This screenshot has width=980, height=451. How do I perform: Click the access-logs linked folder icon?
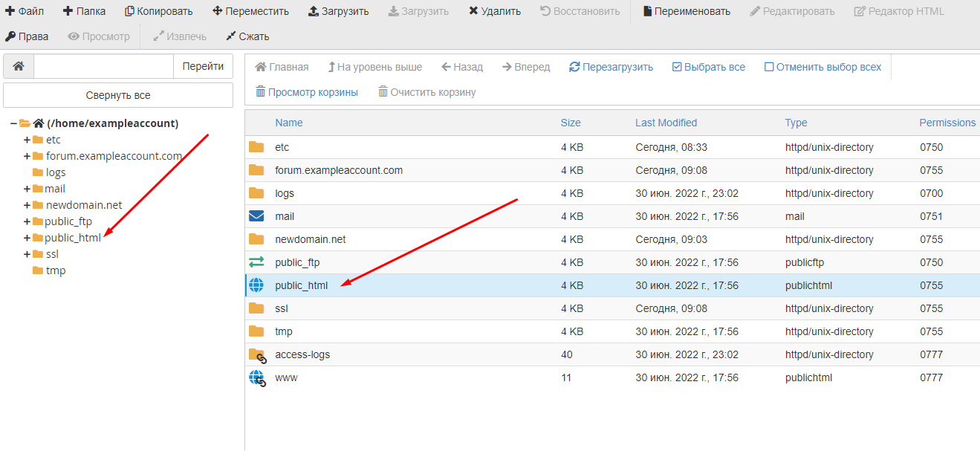click(256, 354)
